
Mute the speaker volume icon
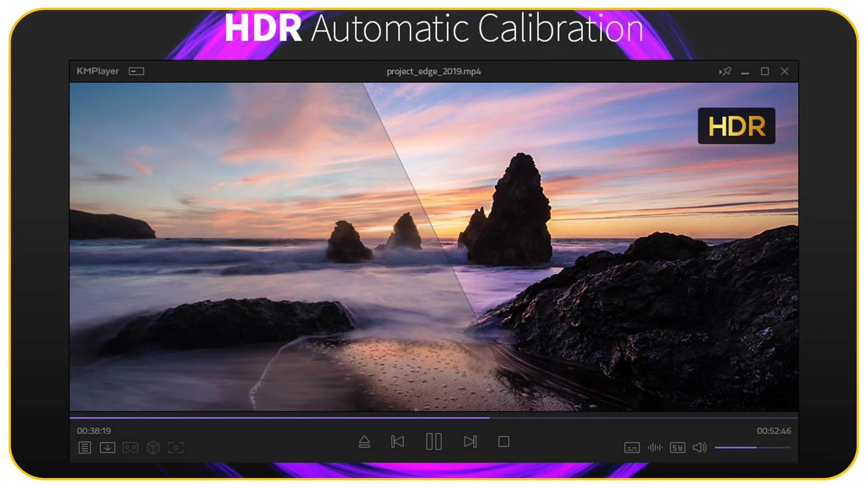(699, 448)
